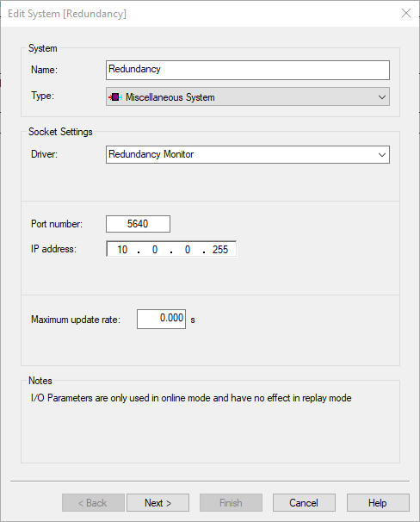The width and height of the screenshot is (420, 522).
Task: Click the purple Miscellaneous System type icon
Action: click(x=115, y=97)
